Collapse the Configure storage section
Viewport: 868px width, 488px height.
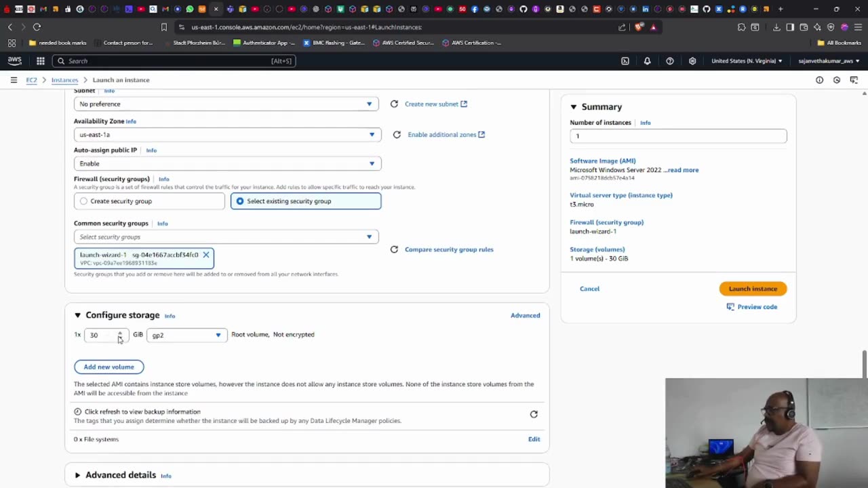pyautogui.click(x=77, y=315)
